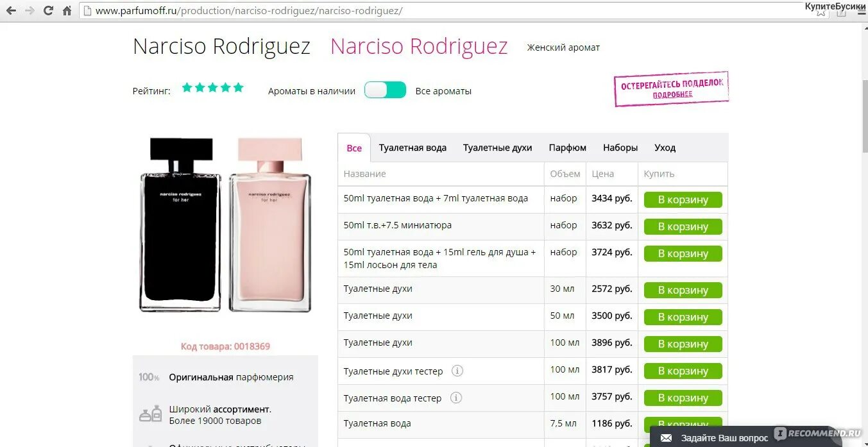This screenshot has width=868, height=447.
Task: Switch to Туалетные духи tab
Action: pos(498,148)
